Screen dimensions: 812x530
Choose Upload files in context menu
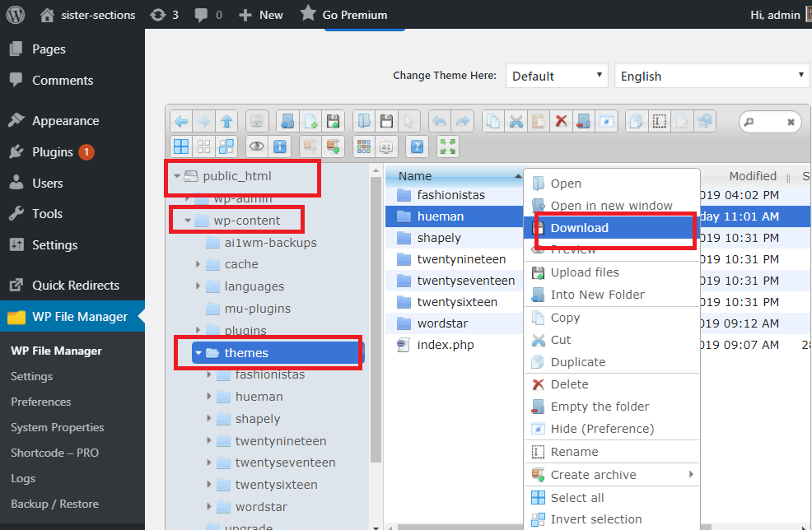pyautogui.click(x=612, y=272)
